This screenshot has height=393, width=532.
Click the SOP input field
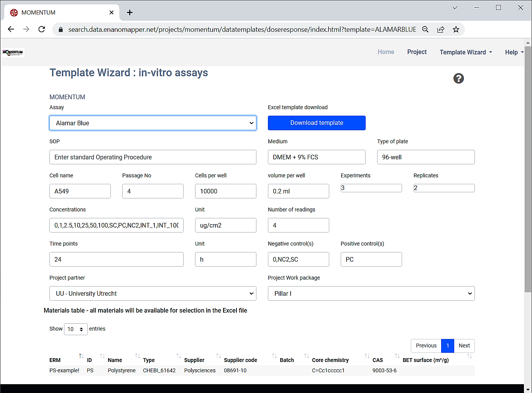pyautogui.click(x=153, y=157)
